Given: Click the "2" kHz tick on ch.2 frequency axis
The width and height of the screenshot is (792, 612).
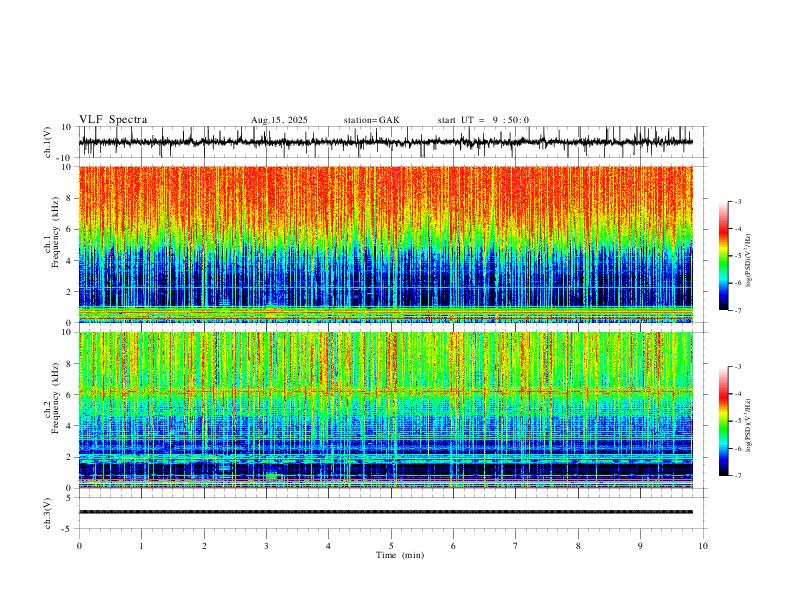Looking at the screenshot, I should tap(70, 457).
